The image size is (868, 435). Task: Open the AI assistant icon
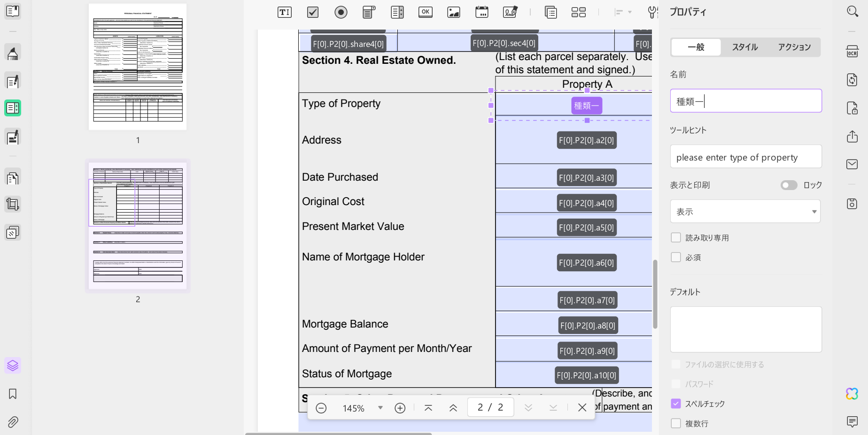[852, 394]
